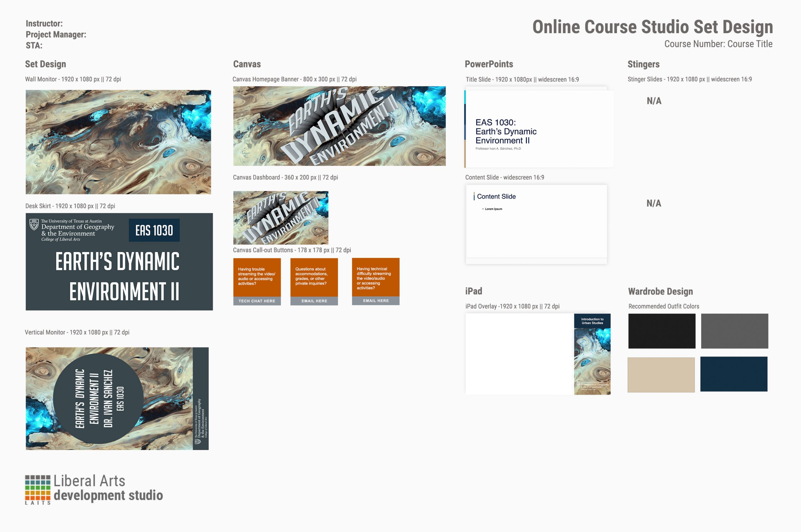
Task: Click the Canvas Homepage Banner image
Action: click(339, 126)
